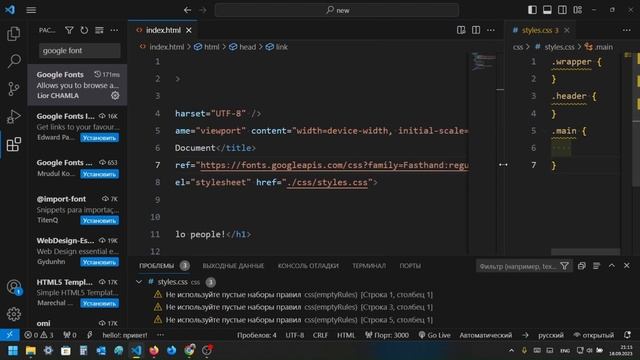
Task: Switch to the ТЕРМИНАЛ tab
Action: point(369,266)
